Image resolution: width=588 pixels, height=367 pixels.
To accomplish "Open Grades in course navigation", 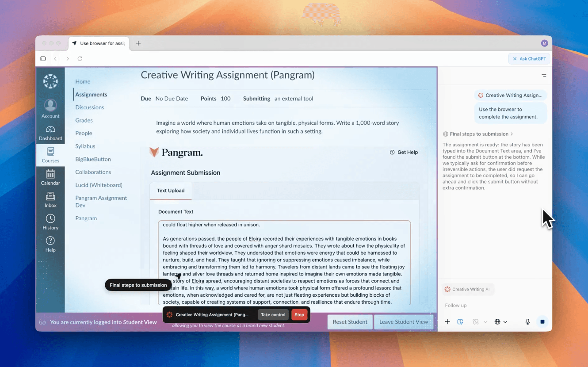I will tap(84, 120).
